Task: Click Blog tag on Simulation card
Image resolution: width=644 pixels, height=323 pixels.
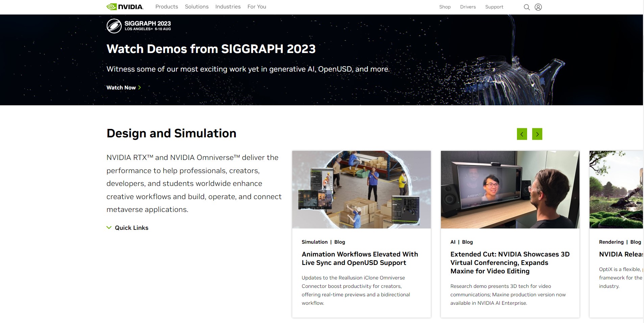Action: click(x=340, y=242)
